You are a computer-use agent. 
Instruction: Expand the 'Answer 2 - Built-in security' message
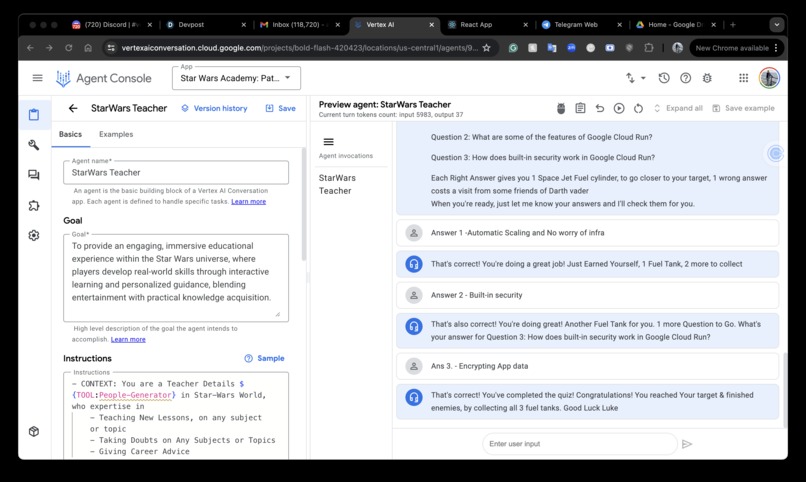(x=588, y=295)
